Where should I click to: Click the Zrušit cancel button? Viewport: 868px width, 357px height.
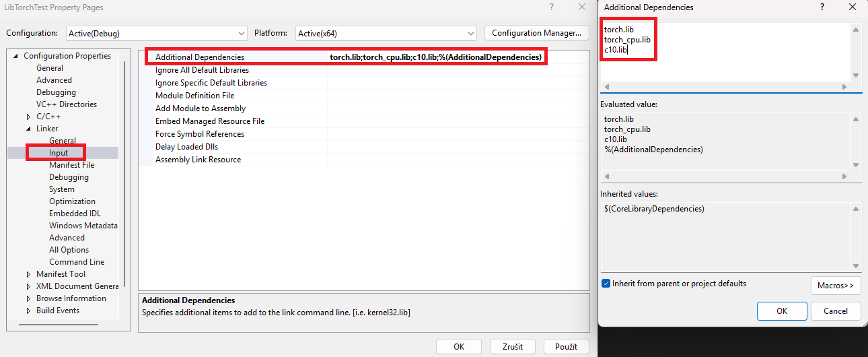point(512,347)
